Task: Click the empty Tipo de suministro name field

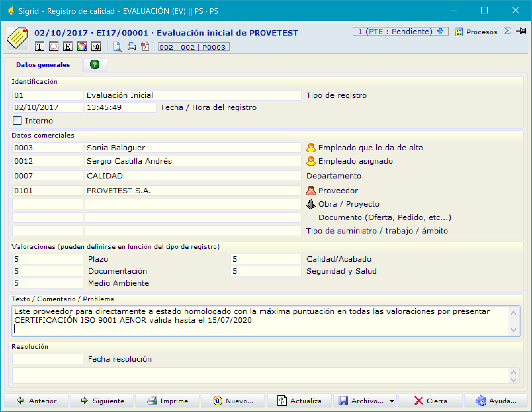Action: 193,231
